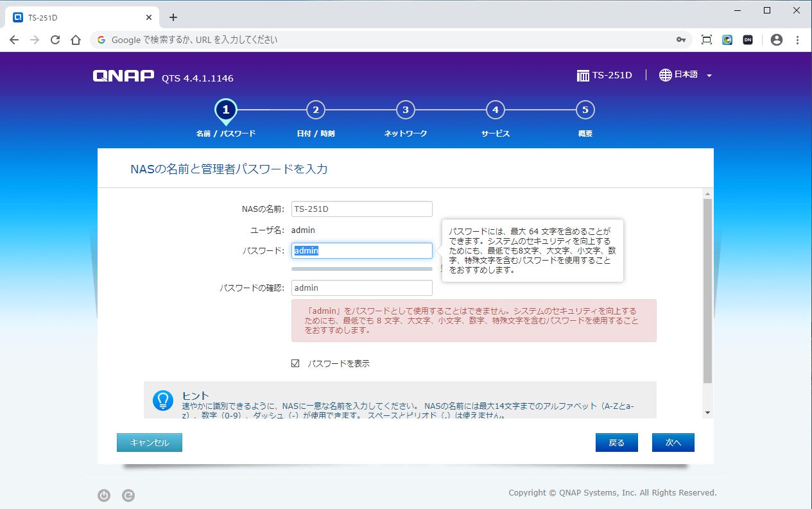812x509 pixels.
Task: Open the Chrome three-dot menu
Action: (798, 40)
